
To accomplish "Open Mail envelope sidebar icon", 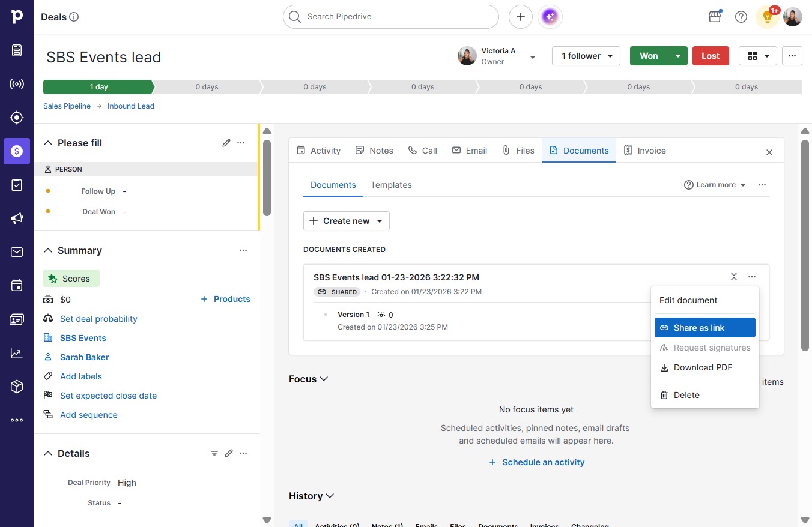I will (17, 252).
